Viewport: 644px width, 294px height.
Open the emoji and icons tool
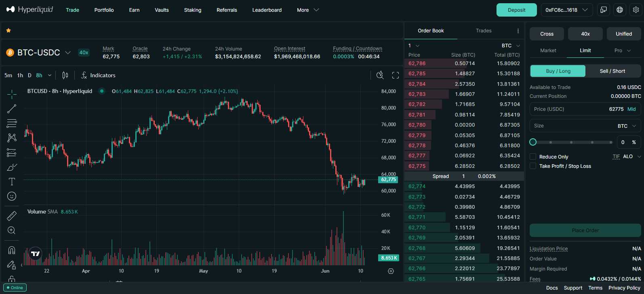tap(12, 196)
